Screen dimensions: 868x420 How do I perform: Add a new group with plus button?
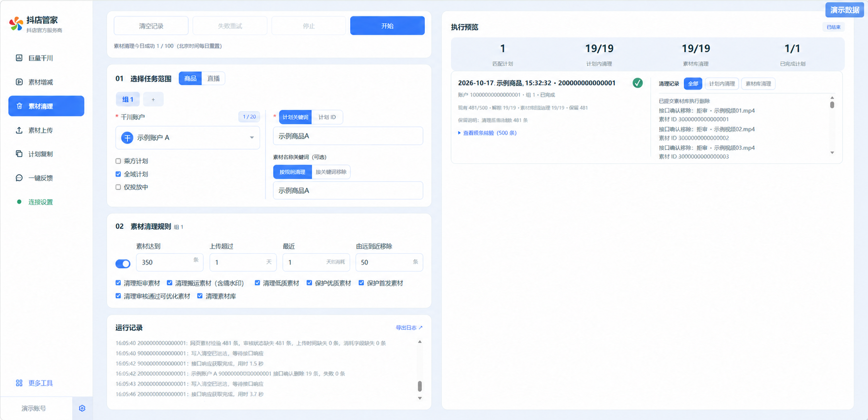click(x=153, y=99)
